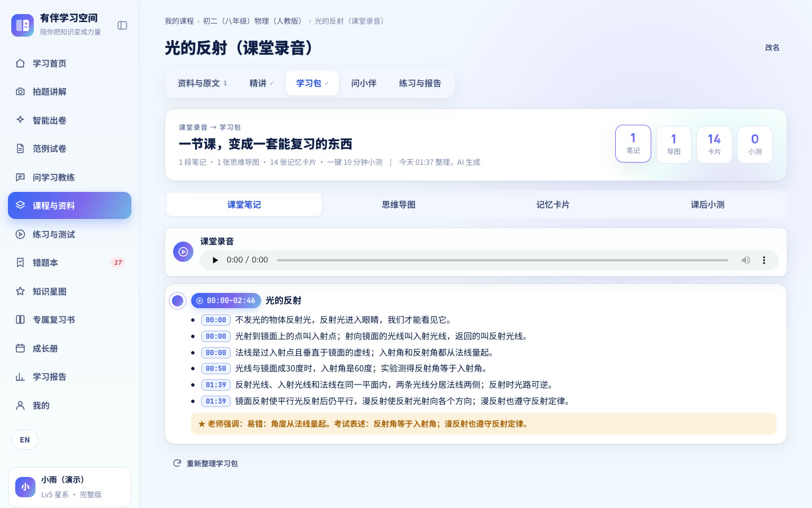This screenshot has height=508, width=812.
Task: Mute the 课堂录音 audio volume
Action: (745, 260)
